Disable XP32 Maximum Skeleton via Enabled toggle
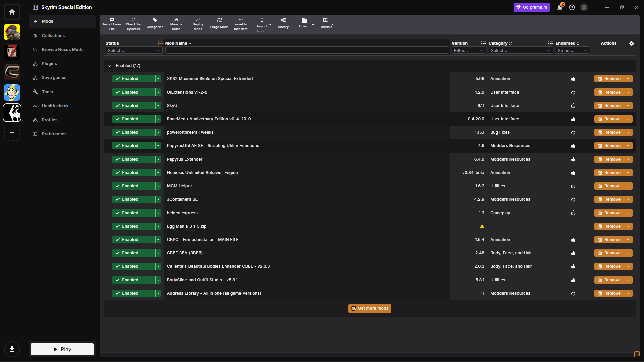The height and width of the screenshot is (362, 644). 133,79
